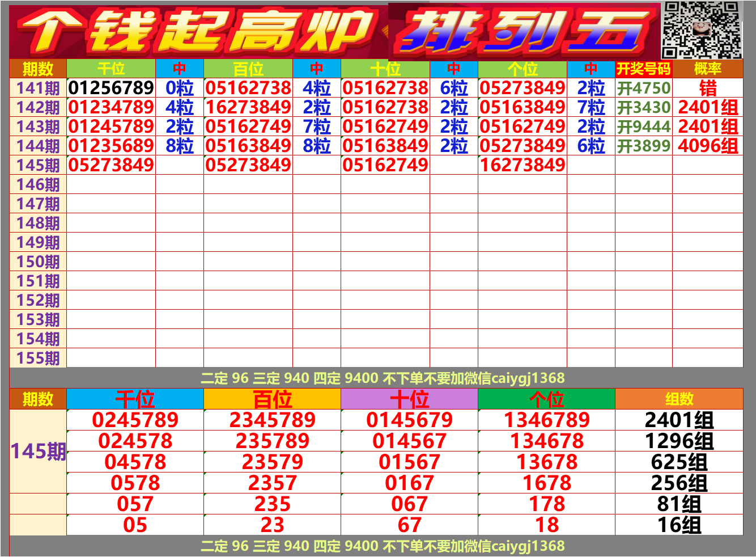Click the 149期 row label
Viewport: 756px width, 557px height.
click(x=38, y=242)
